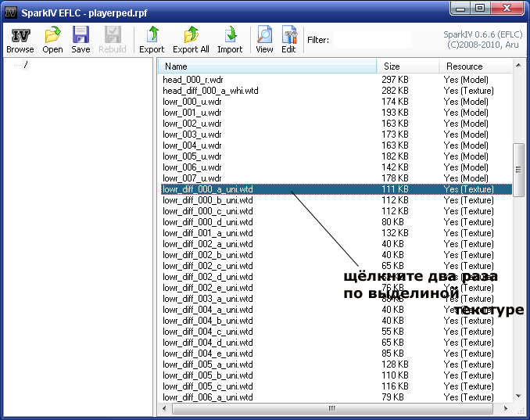
Task: Select the root folder in the tree
Action: 26,65
